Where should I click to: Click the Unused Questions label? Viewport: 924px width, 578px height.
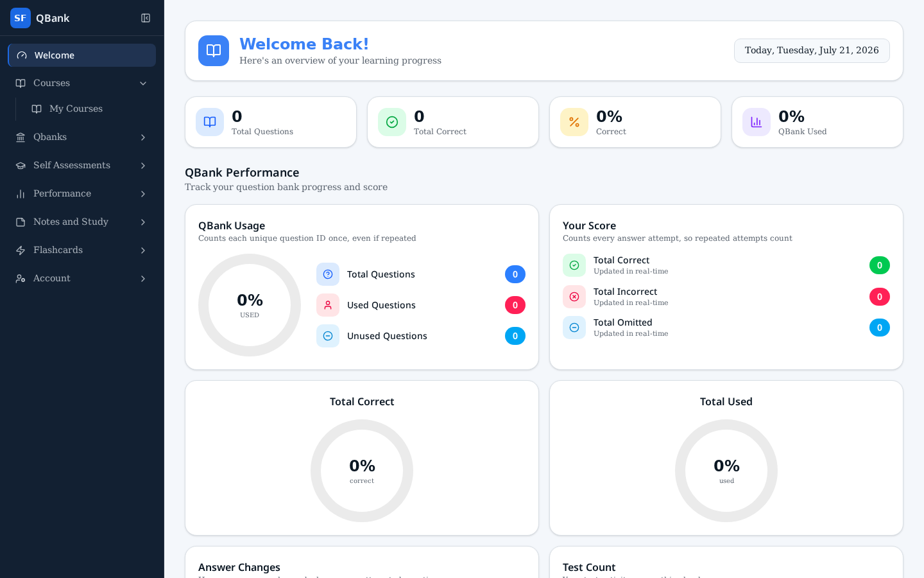point(387,336)
